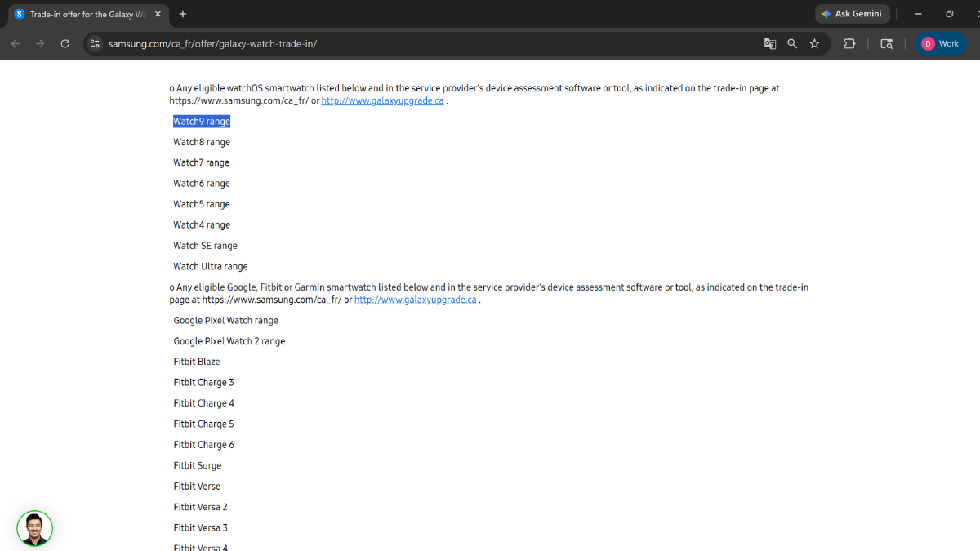Click the Watch6 range entry

(202, 184)
